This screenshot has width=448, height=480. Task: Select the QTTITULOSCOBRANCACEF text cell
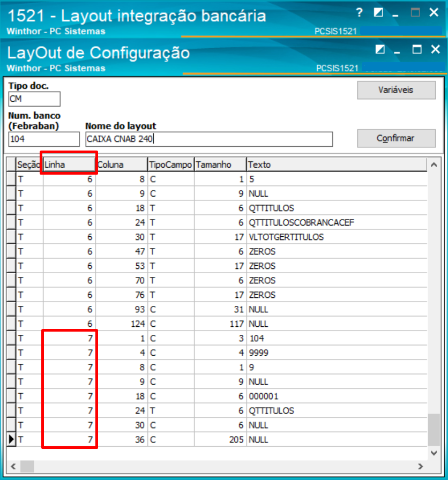337,222
